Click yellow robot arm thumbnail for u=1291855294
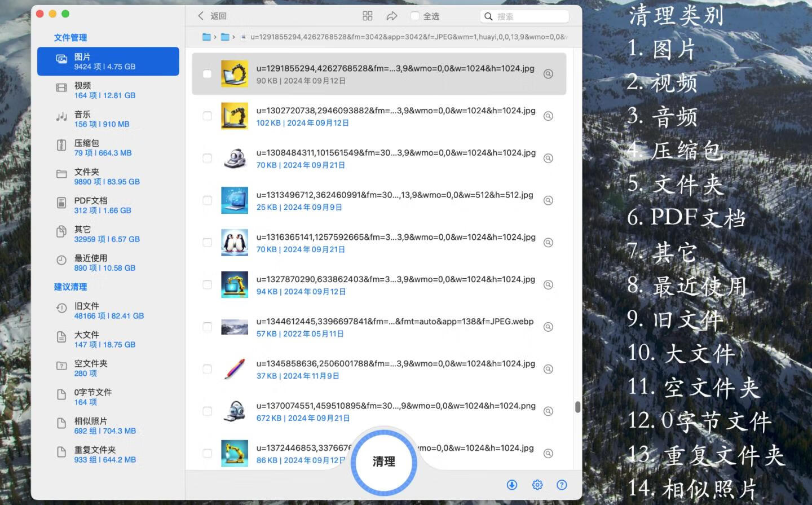812x505 pixels. pos(235,74)
